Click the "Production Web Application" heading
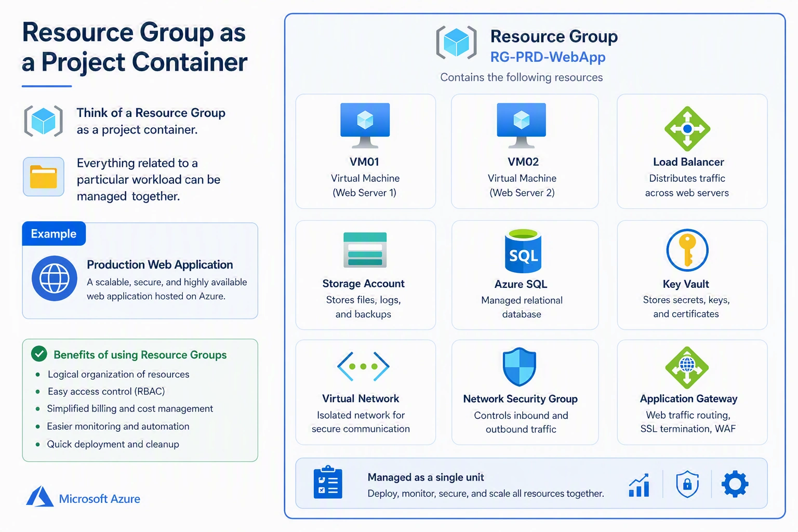Viewport: 798px width, 532px height. point(160,265)
